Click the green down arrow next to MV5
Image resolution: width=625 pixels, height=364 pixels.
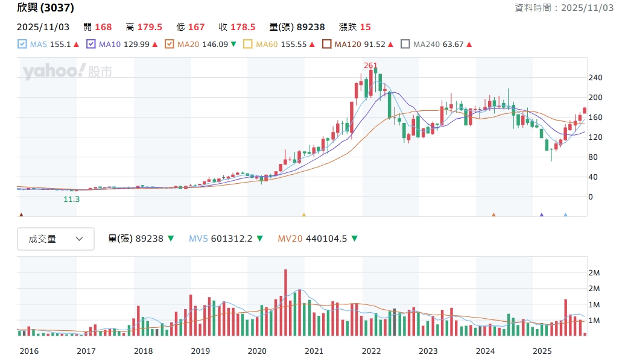[x=260, y=239]
